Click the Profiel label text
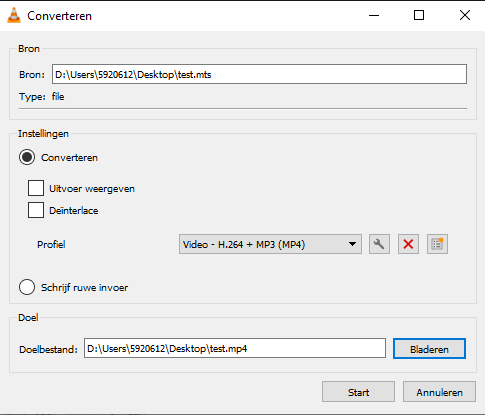The height and width of the screenshot is (415, 485). pos(51,244)
